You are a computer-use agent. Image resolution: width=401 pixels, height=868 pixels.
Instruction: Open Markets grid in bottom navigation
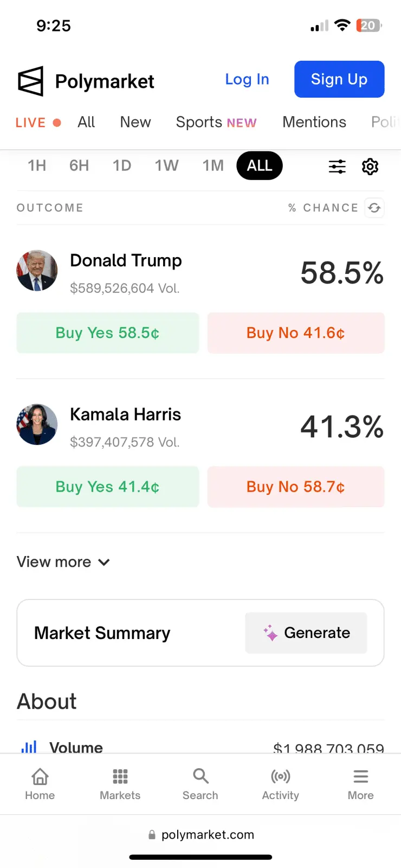[120, 784]
